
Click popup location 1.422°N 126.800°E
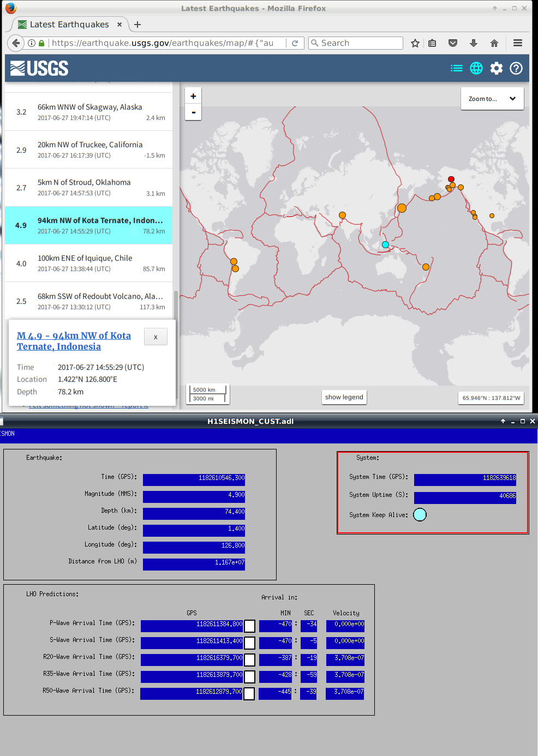tap(87, 379)
